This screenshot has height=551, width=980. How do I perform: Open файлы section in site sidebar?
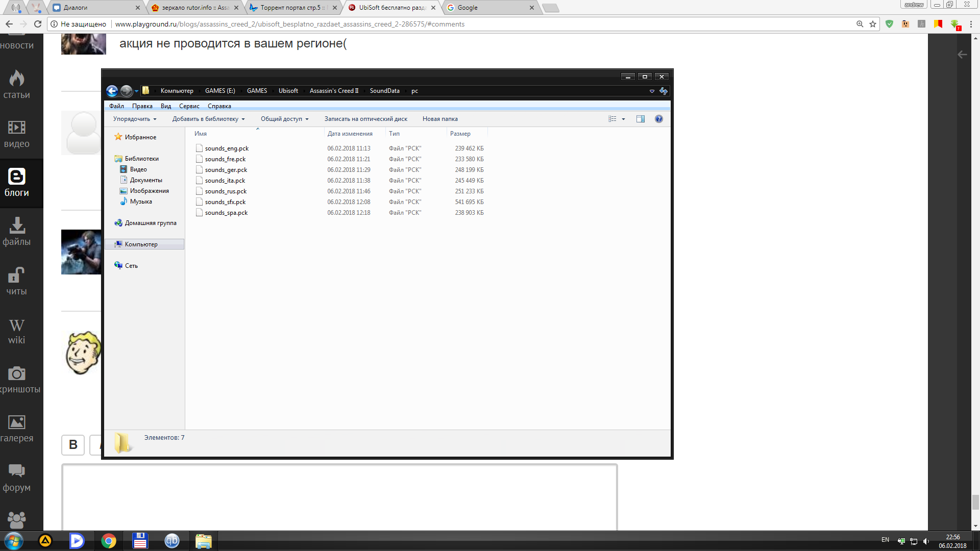pyautogui.click(x=17, y=232)
